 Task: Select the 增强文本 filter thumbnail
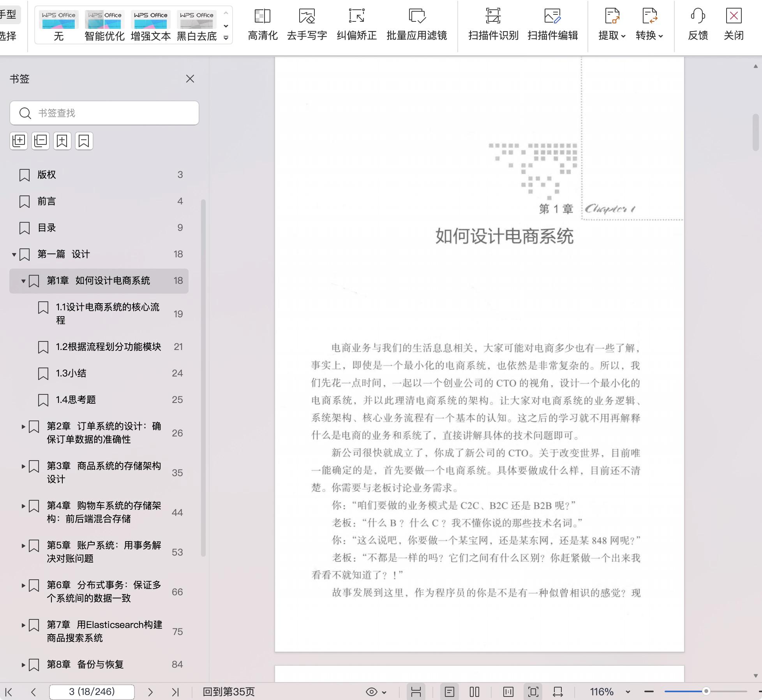click(x=151, y=26)
